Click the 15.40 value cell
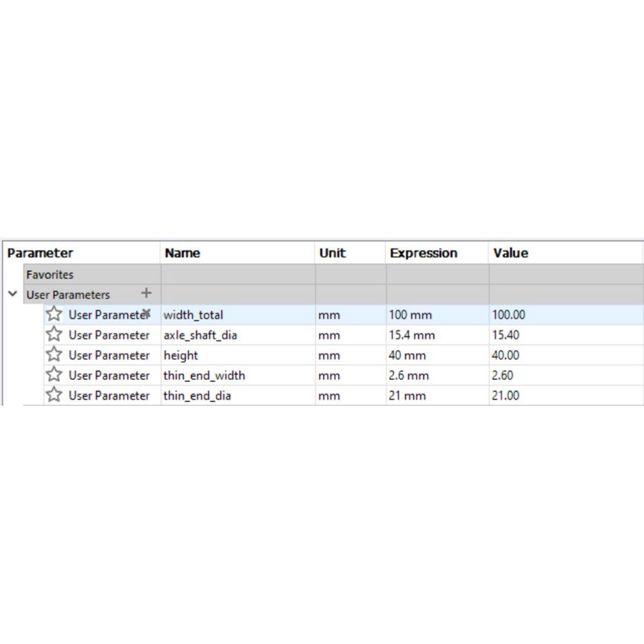Viewport: 644px width, 644px height. 566,335
